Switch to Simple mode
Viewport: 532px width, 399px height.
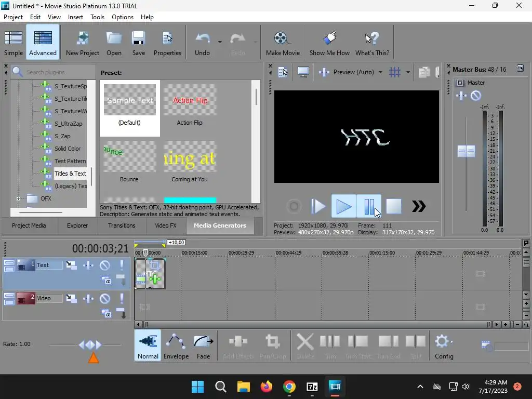14,43
